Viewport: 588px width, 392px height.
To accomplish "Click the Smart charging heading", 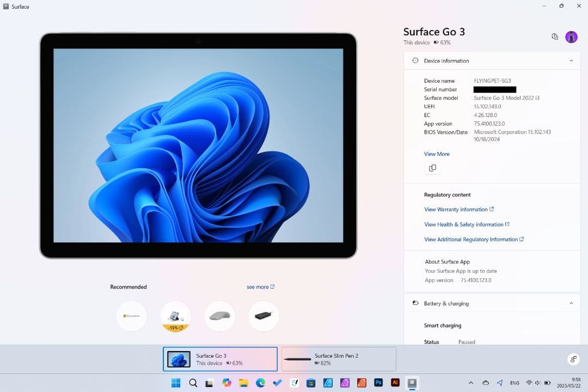I will tap(443, 325).
